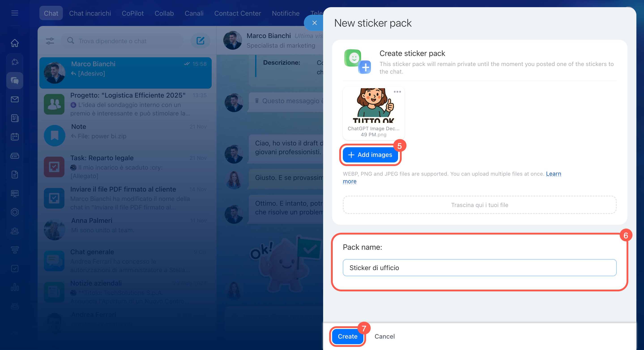Open the hamburger menu icon
The image size is (644, 350).
coord(15,13)
